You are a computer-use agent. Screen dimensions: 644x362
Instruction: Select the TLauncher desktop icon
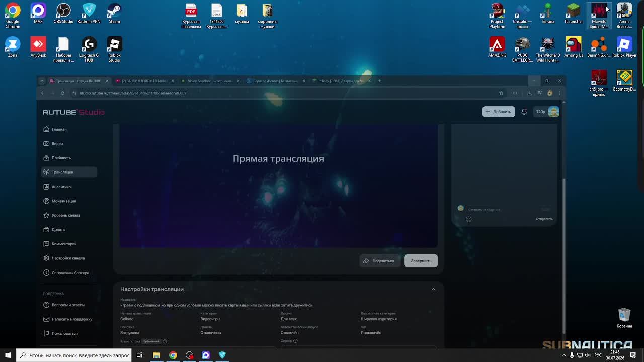573,14
